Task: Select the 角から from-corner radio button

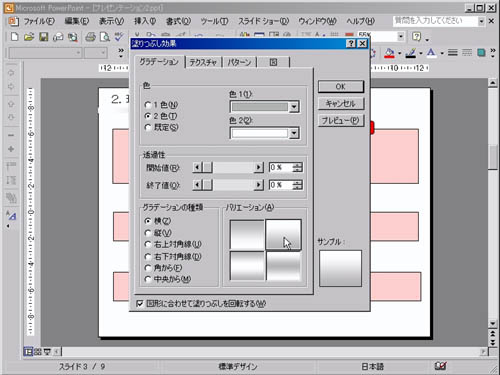Action: (x=148, y=268)
